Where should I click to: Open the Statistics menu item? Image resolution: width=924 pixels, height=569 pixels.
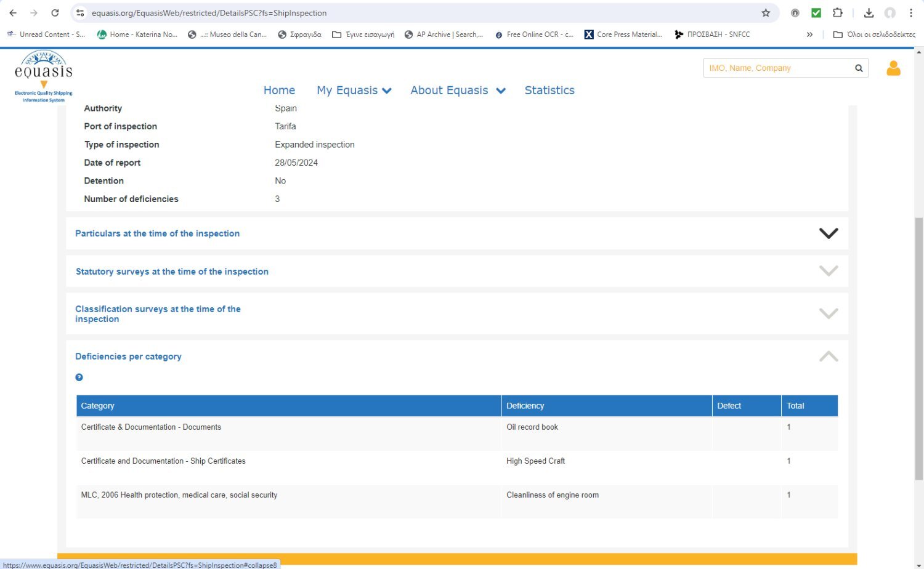click(549, 91)
